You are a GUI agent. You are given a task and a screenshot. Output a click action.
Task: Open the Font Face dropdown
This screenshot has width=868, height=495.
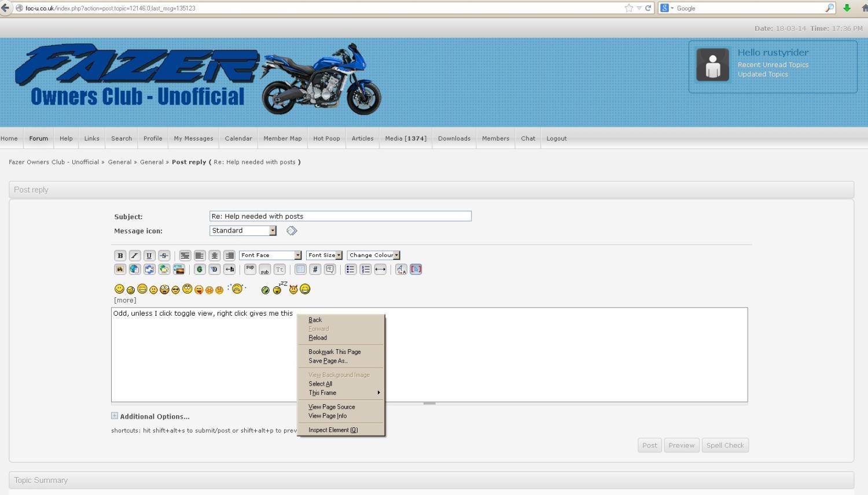270,256
